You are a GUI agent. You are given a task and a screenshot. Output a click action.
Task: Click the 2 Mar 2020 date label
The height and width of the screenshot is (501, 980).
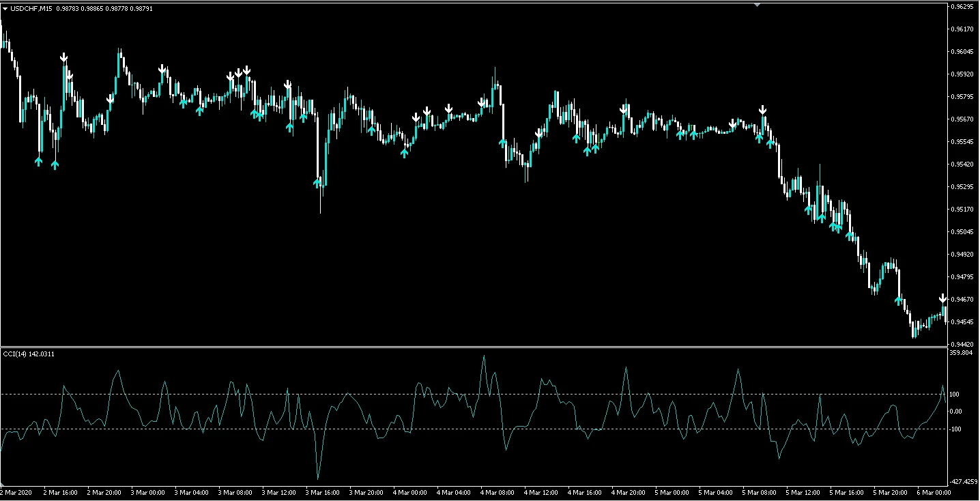point(16,492)
